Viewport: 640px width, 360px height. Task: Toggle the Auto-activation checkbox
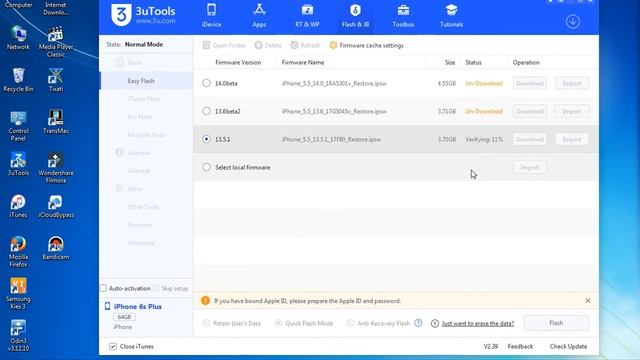click(103, 288)
